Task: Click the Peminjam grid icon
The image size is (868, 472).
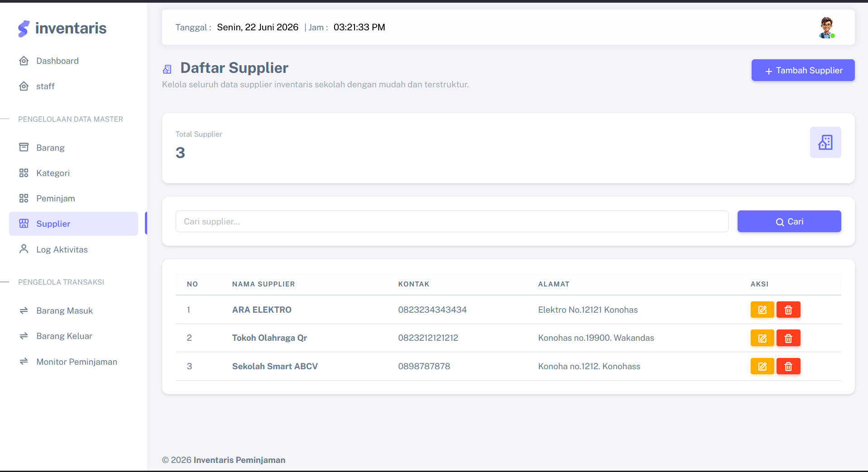Action: pos(24,198)
